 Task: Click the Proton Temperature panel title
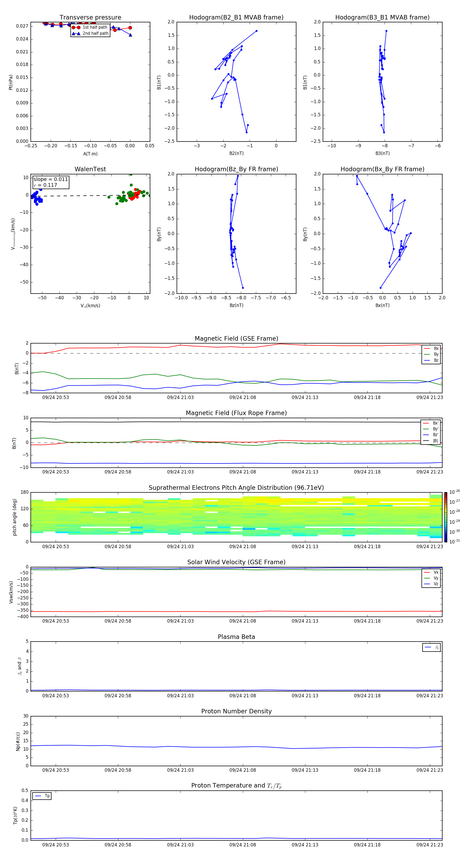(x=236, y=785)
